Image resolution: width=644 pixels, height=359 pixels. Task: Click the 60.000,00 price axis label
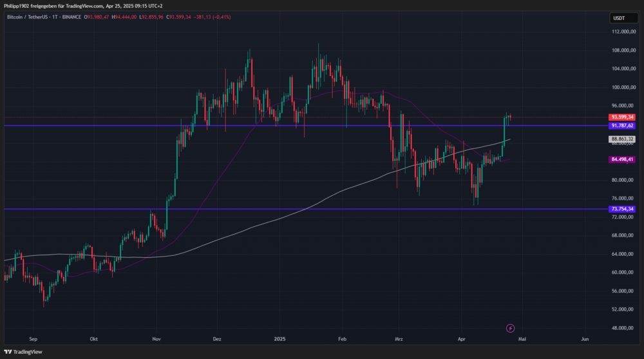click(623, 272)
